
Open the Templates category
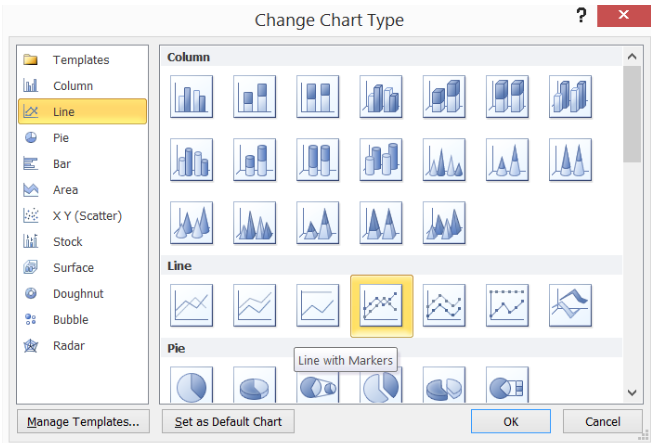pos(82,60)
